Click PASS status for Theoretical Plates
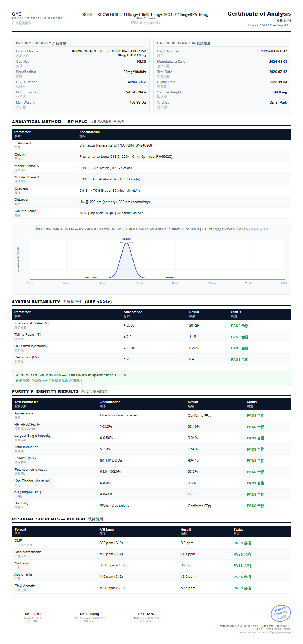The width and height of the screenshot is (303, 644). point(240,326)
